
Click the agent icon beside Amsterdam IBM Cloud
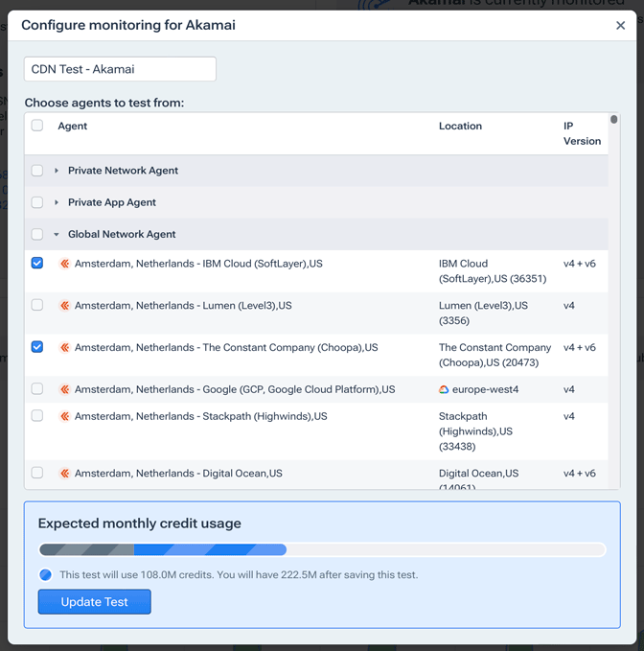coord(65,264)
